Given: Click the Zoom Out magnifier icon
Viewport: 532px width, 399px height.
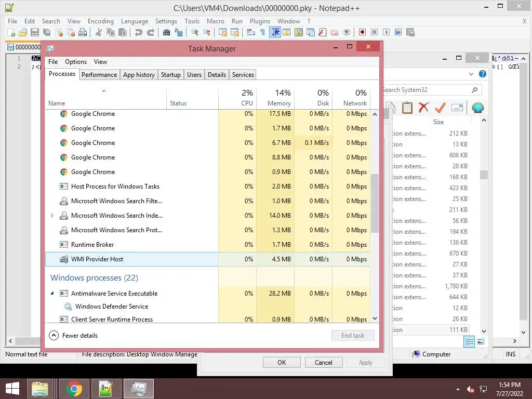Looking at the screenshot, I should [x=207, y=32].
